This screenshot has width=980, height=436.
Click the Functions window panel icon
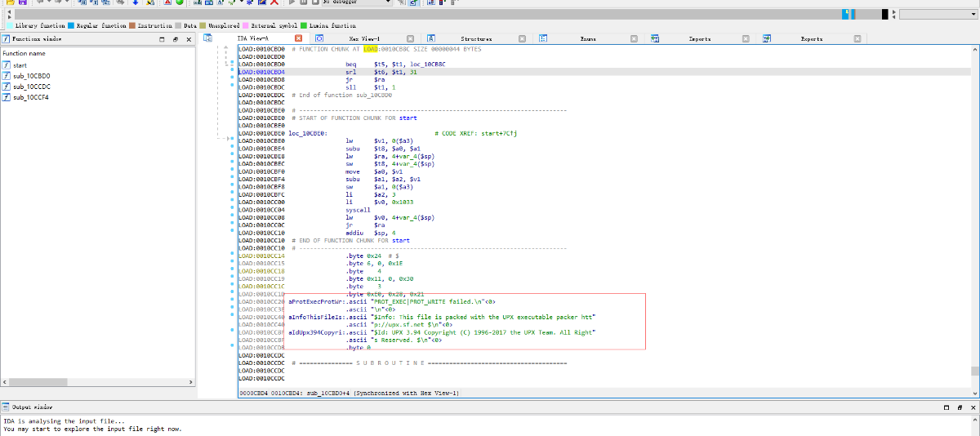tap(6, 38)
